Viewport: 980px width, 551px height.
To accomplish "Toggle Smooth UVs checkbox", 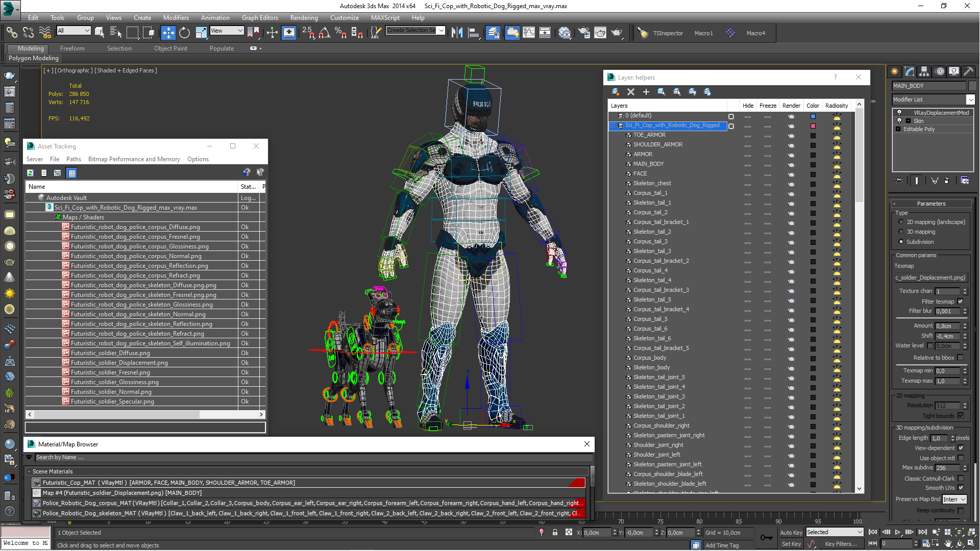I will pyautogui.click(x=961, y=488).
